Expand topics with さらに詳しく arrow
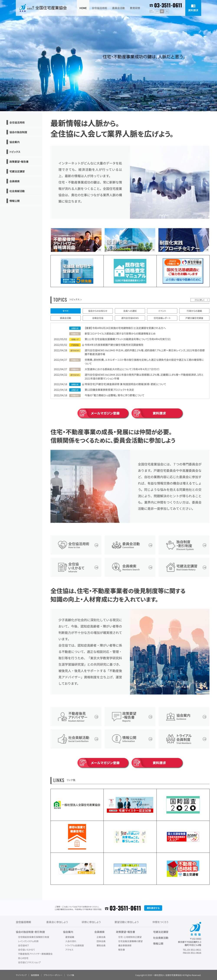Image resolution: width=217 pixels, height=980 pixels. (200, 300)
